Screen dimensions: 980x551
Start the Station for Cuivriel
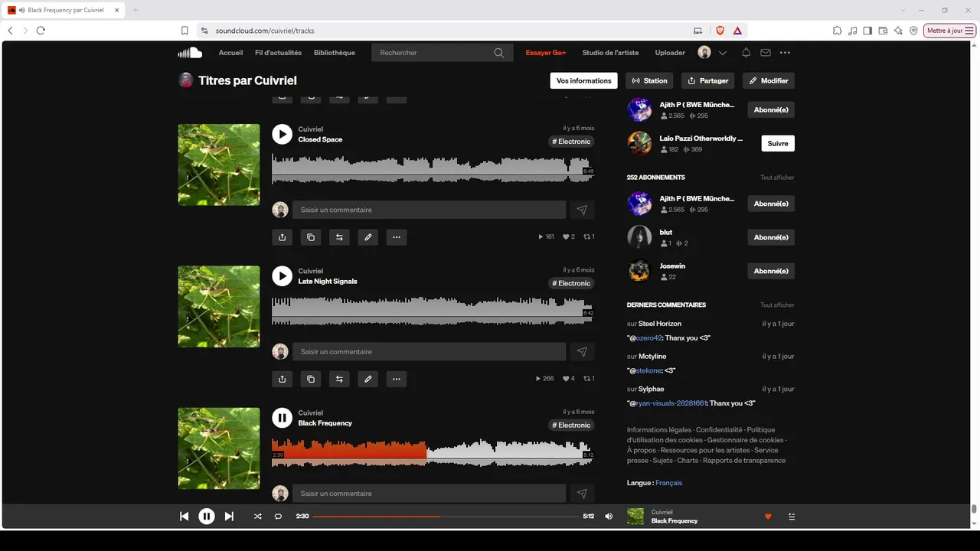coord(650,80)
